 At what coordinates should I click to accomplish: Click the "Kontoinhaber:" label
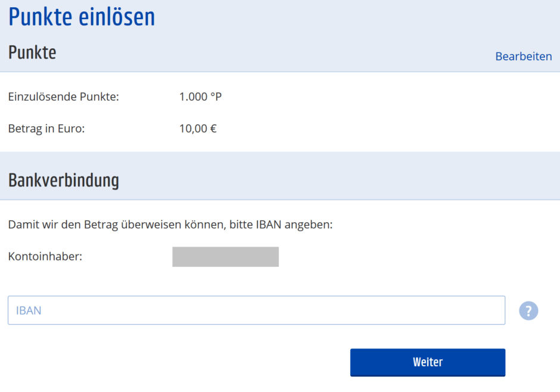[45, 257]
